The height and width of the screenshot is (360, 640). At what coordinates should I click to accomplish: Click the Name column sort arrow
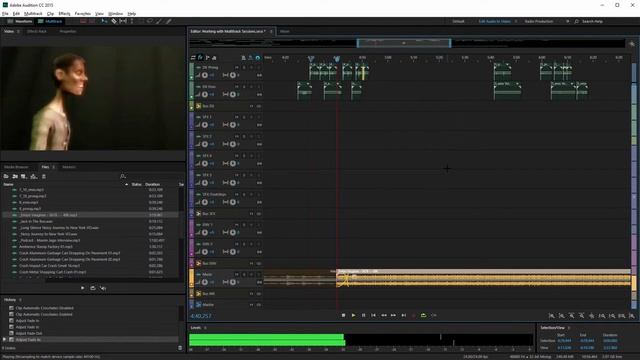click(x=127, y=184)
